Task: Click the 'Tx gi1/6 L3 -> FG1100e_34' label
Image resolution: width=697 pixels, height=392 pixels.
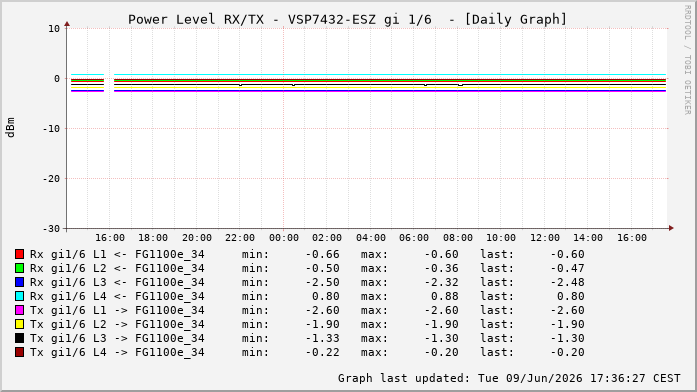Action: pos(117,338)
